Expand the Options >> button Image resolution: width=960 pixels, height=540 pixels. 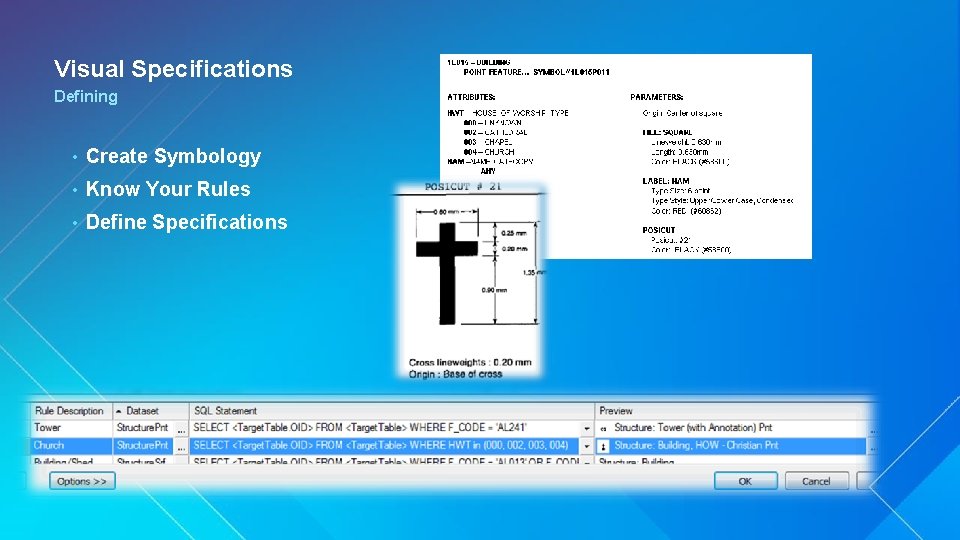(82, 481)
